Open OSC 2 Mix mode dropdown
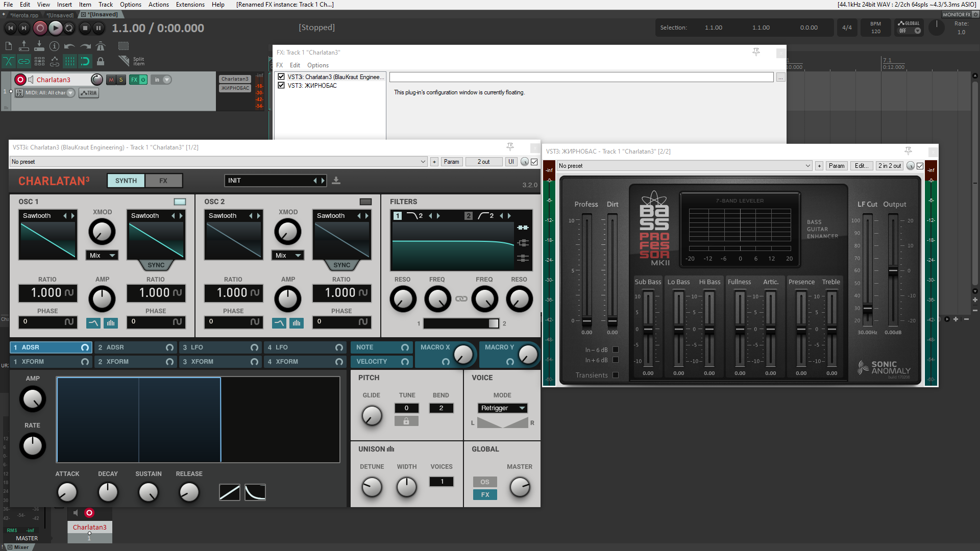Image resolution: width=980 pixels, height=551 pixels. pyautogui.click(x=288, y=255)
